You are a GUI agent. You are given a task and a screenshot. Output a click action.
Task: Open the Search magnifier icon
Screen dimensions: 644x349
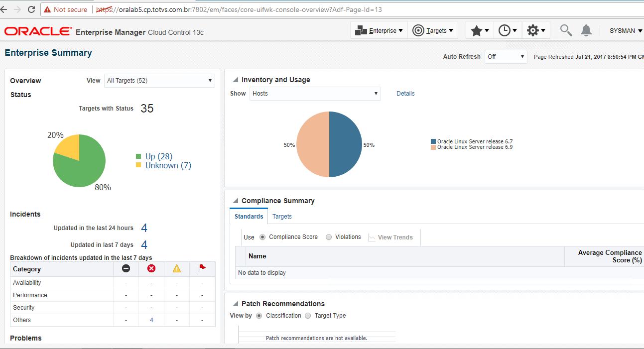(566, 30)
